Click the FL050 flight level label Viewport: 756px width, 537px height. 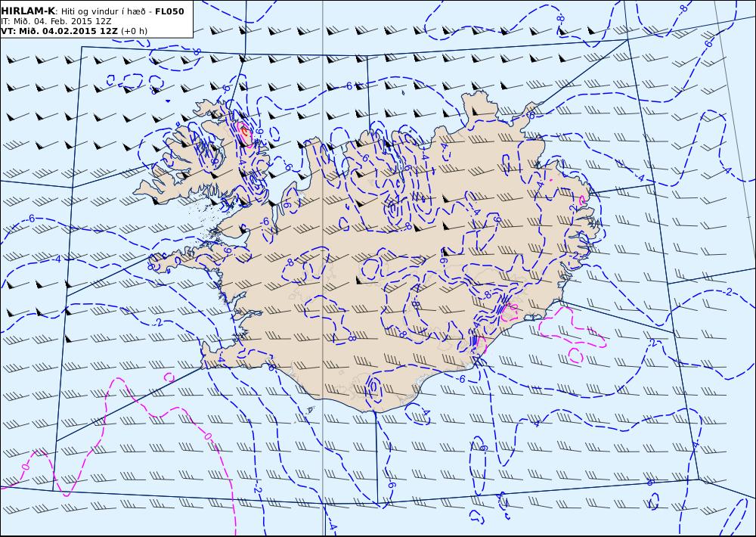coord(169,11)
